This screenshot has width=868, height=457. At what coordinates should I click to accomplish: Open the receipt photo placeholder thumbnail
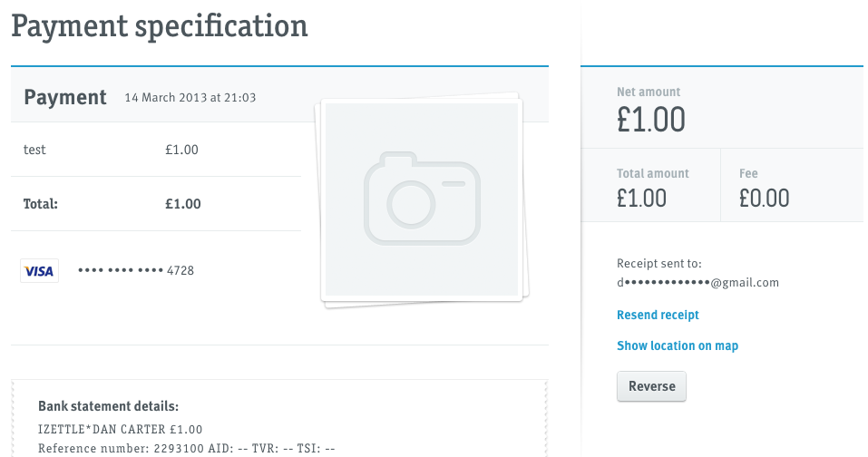click(422, 200)
